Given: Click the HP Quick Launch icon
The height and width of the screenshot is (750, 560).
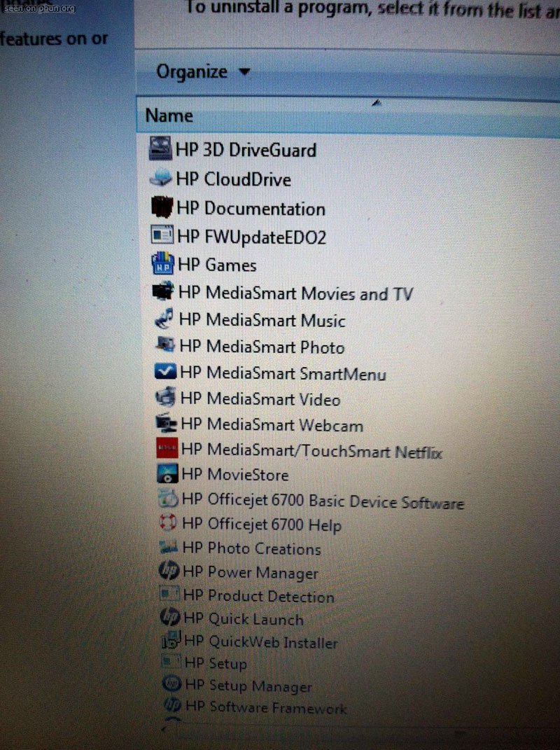Looking at the screenshot, I should (x=170, y=617).
